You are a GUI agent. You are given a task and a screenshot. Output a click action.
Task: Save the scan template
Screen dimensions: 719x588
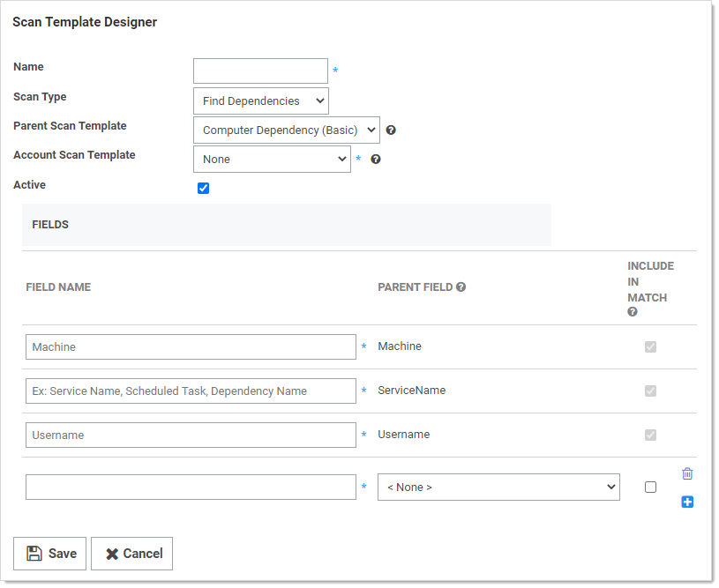click(50, 554)
